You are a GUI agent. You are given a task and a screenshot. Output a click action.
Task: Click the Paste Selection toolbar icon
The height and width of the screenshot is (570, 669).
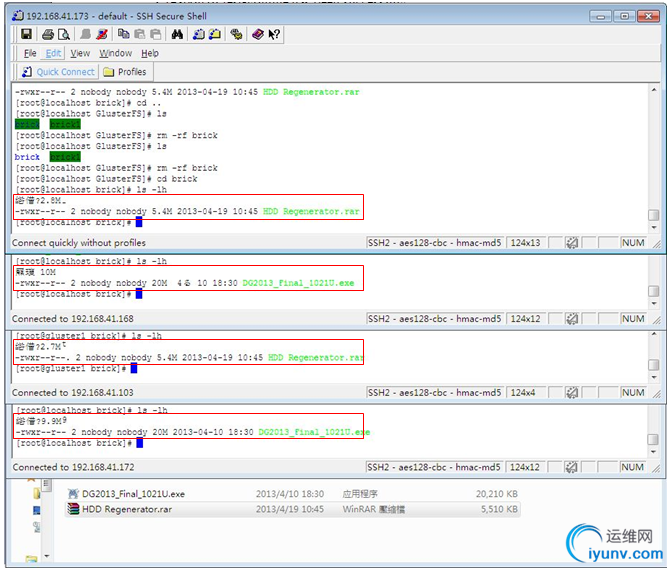click(156, 34)
